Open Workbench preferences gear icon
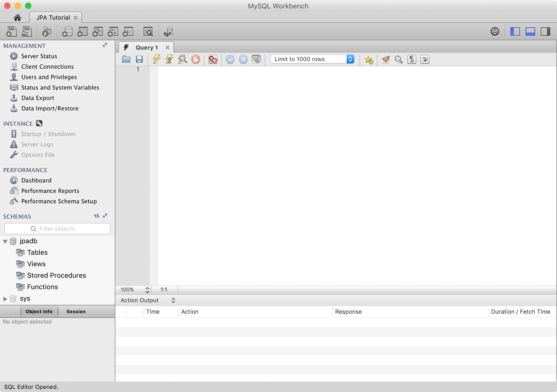The width and height of the screenshot is (557, 392). click(x=495, y=32)
